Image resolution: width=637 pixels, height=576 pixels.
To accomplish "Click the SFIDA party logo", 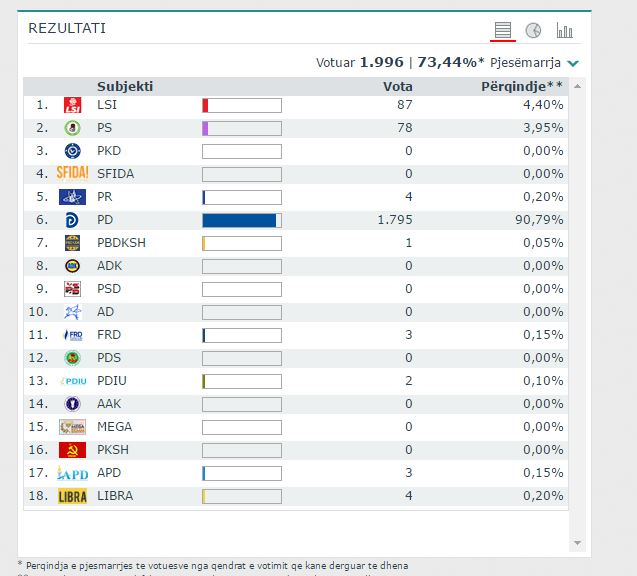I will (x=72, y=174).
